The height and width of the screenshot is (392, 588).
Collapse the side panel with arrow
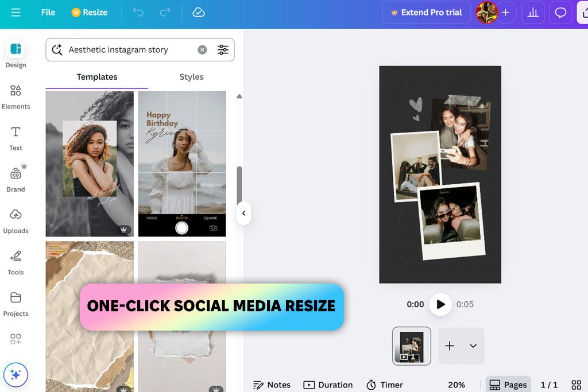click(243, 214)
